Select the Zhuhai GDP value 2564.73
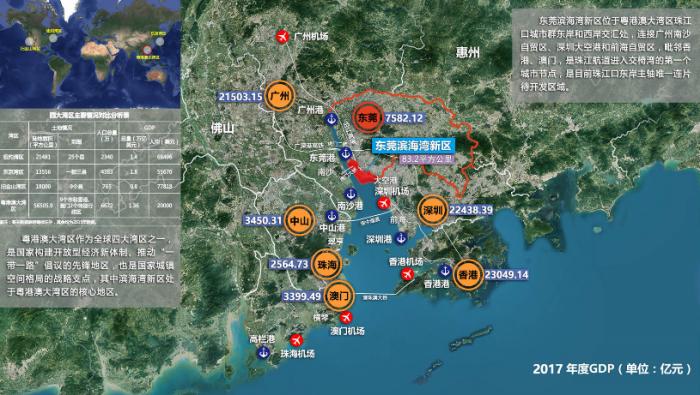 click(290, 264)
